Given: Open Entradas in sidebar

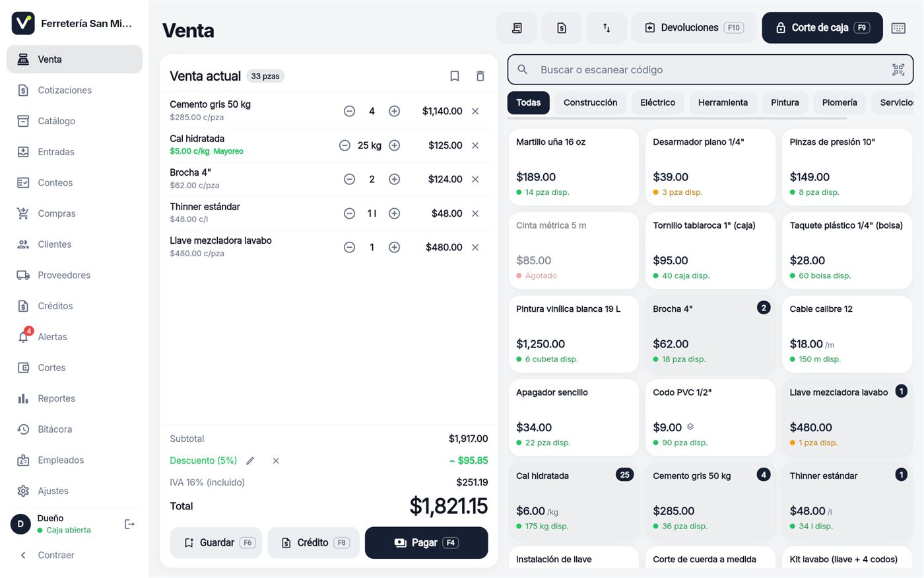Looking at the screenshot, I should 75,152.
